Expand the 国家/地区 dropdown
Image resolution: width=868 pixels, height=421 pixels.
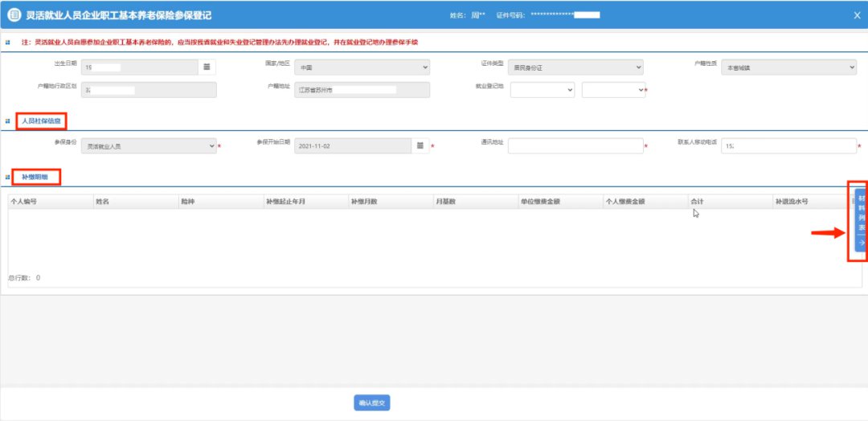point(362,68)
